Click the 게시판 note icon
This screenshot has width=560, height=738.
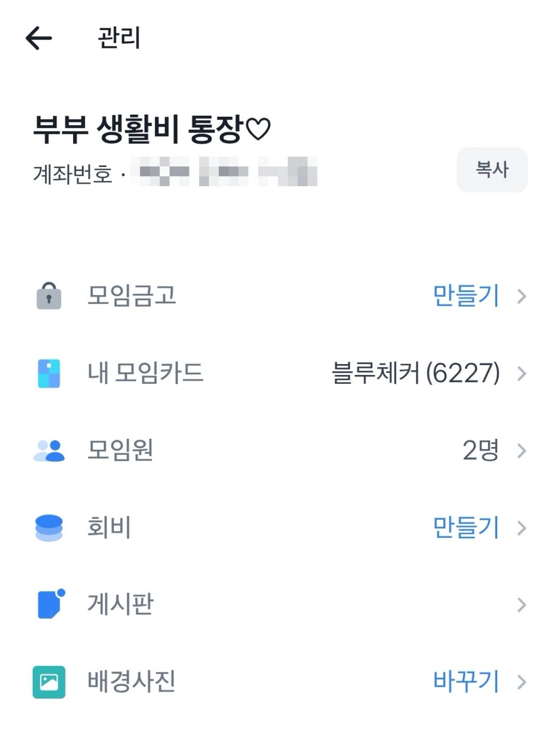pos(50,604)
